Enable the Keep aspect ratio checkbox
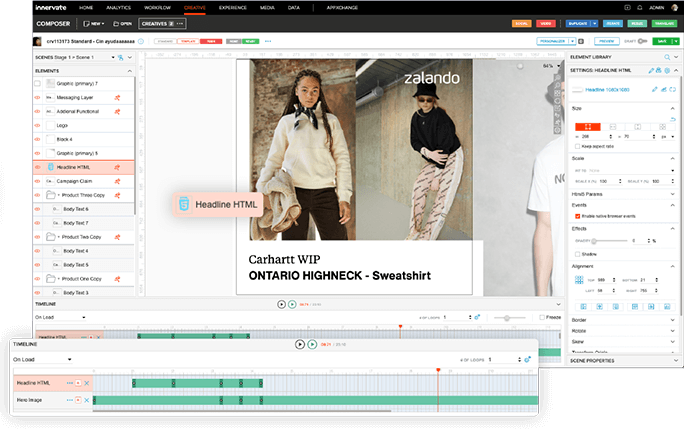Image resolution: width=684 pixels, height=429 pixels. point(578,145)
